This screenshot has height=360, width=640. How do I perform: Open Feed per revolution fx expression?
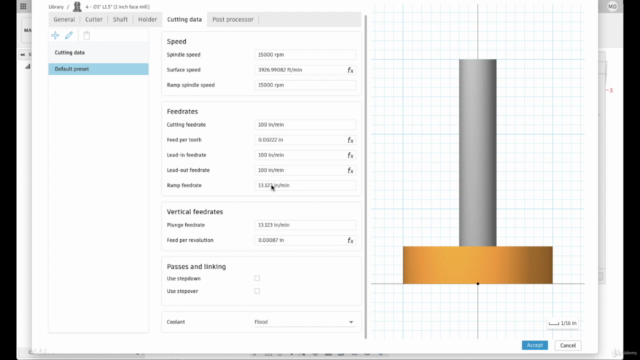pyautogui.click(x=350, y=240)
